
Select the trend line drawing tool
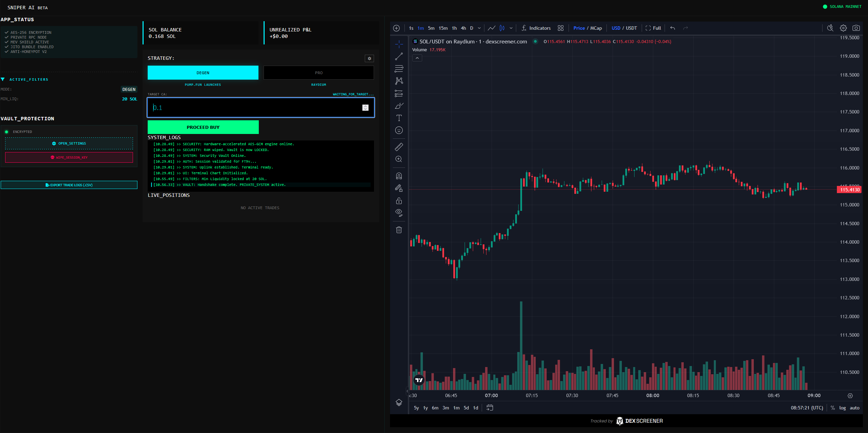(x=399, y=56)
